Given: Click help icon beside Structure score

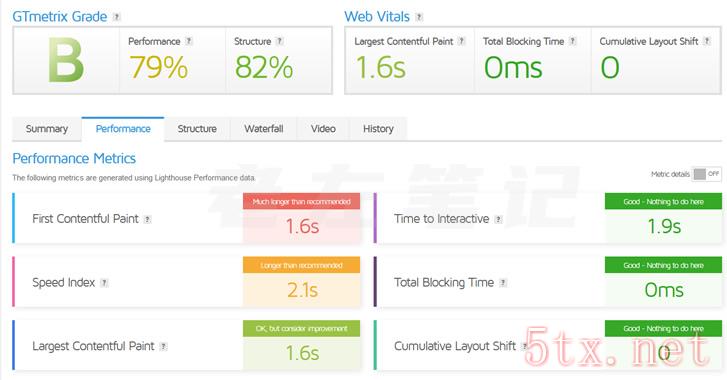Looking at the screenshot, I should (x=280, y=41).
